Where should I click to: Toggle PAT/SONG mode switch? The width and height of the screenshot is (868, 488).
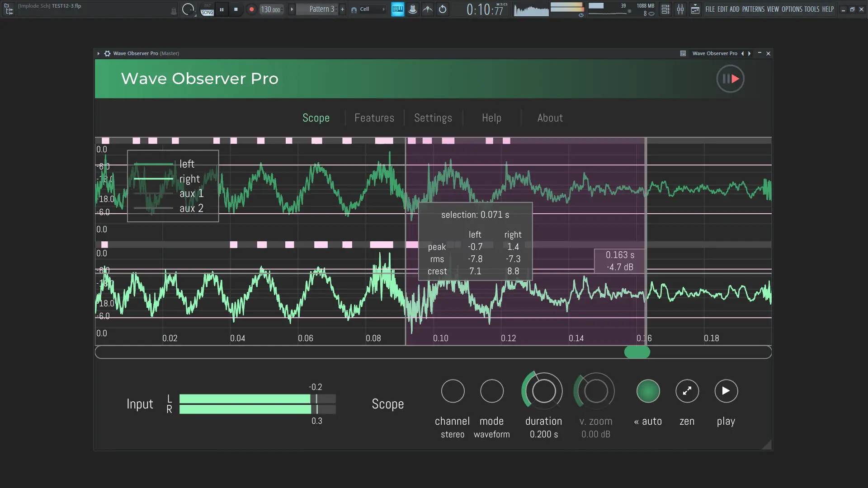[207, 9]
